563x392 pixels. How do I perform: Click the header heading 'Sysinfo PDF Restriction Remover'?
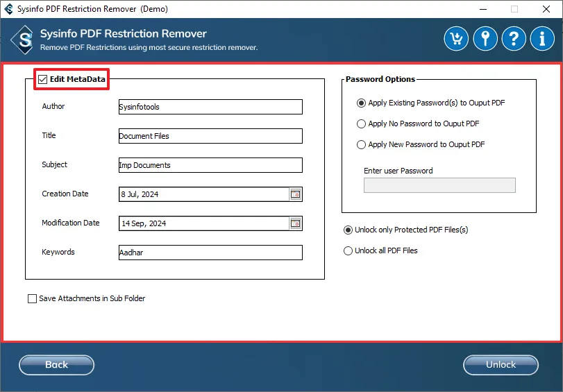tap(123, 34)
